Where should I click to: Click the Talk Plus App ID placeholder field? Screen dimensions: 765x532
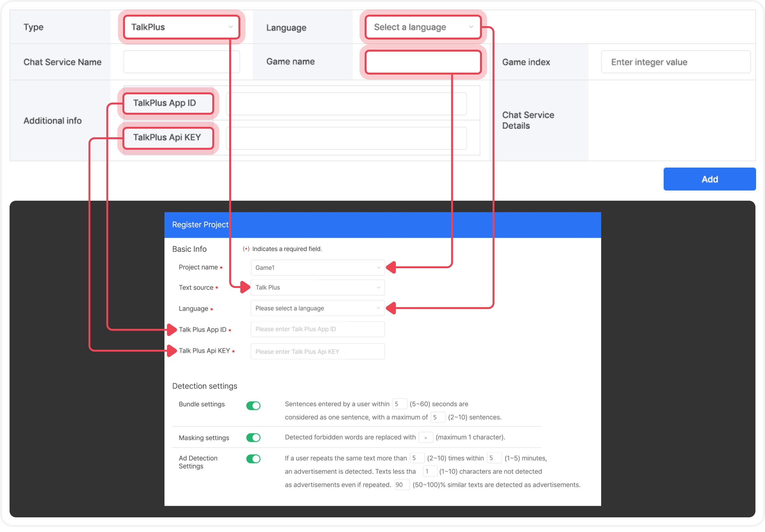coord(317,329)
